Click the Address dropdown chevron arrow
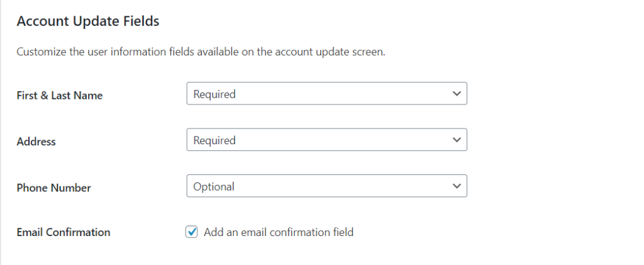Viewport: 644px width, 265px height. (457, 140)
